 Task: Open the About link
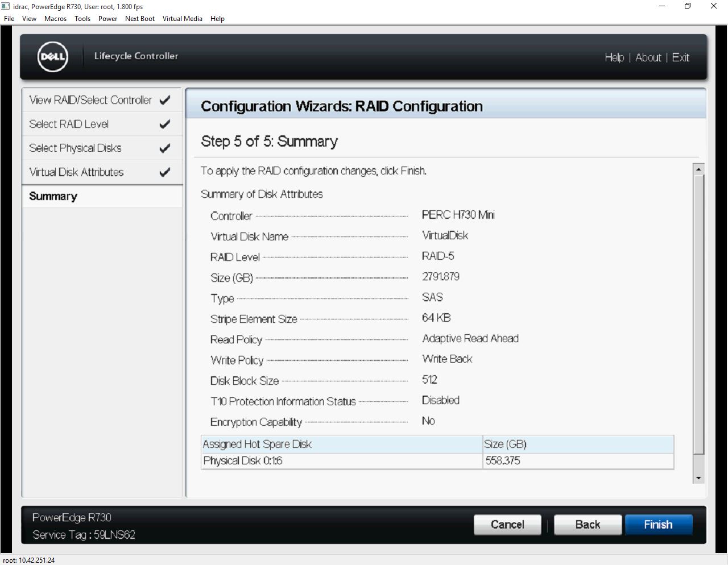coord(648,57)
